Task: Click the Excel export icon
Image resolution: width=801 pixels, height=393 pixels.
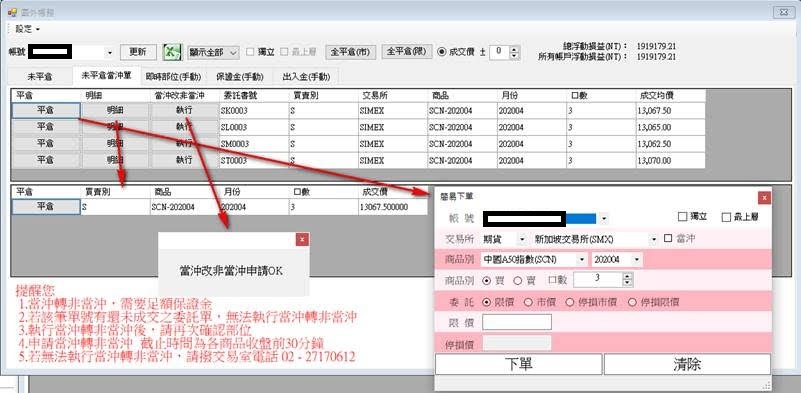Action: coord(173,52)
